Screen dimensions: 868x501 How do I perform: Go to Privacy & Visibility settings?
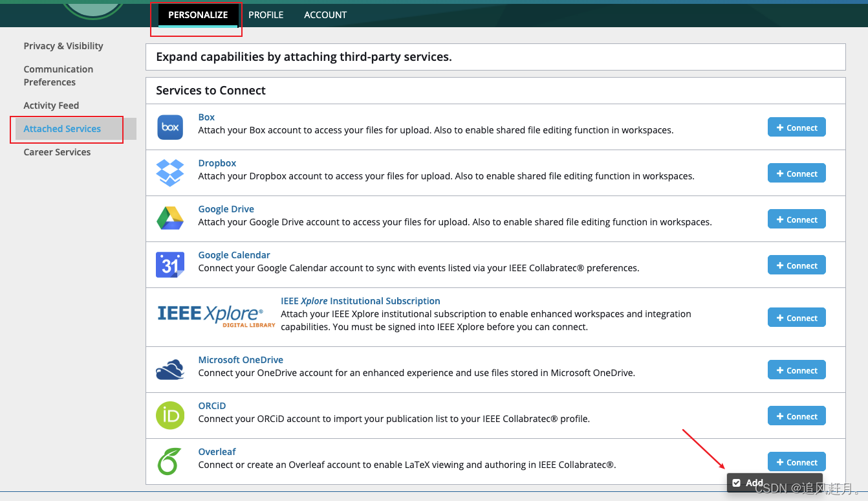(x=63, y=45)
